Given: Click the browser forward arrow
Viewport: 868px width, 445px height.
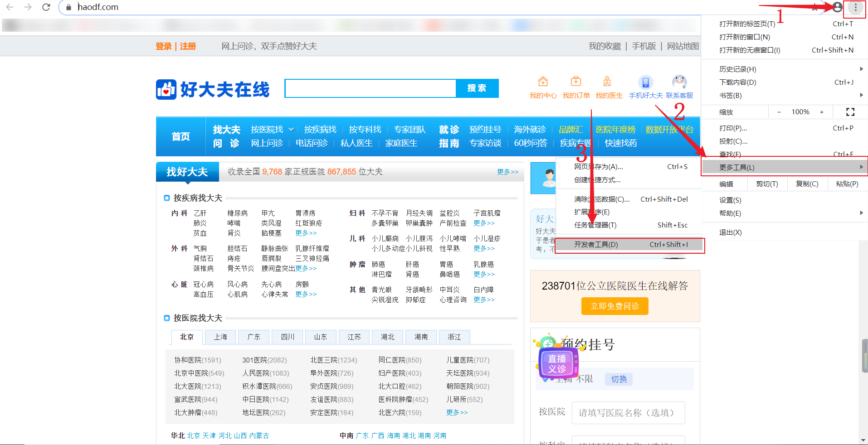Looking at the screenshot, I should tap(28, 7).
